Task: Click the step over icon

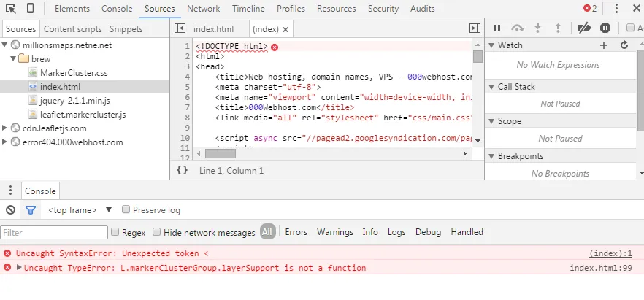Action: tap(517, 28)
